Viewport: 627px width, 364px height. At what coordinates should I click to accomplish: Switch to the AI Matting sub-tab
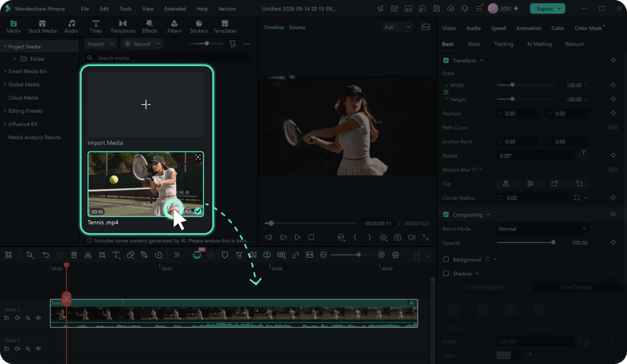tap(539, 44)
